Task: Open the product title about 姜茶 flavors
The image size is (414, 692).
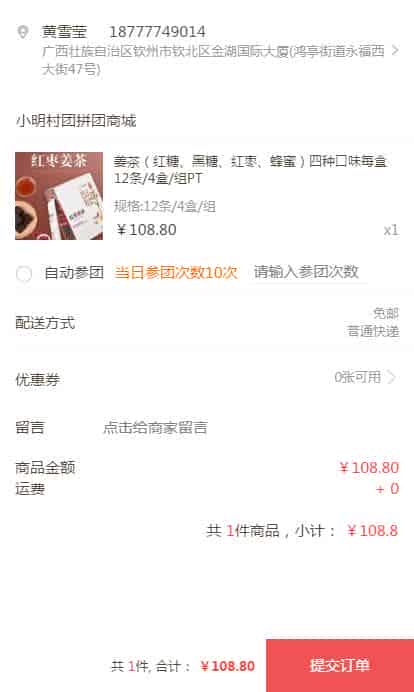Action: click(250, 169)
